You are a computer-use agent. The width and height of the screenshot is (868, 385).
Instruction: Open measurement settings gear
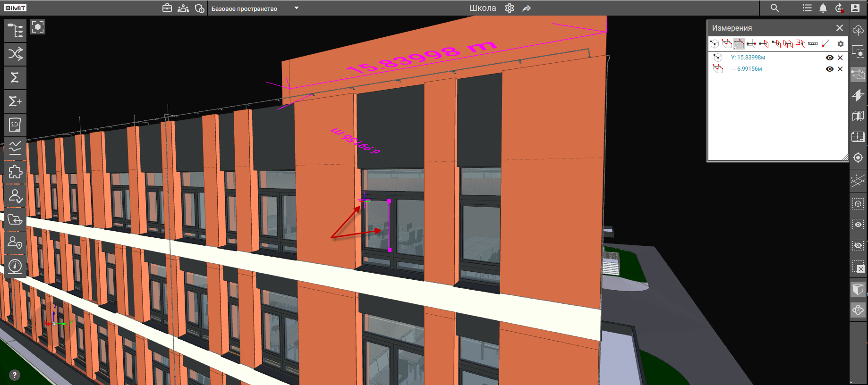pyautogui.click(x=840, y=44)
